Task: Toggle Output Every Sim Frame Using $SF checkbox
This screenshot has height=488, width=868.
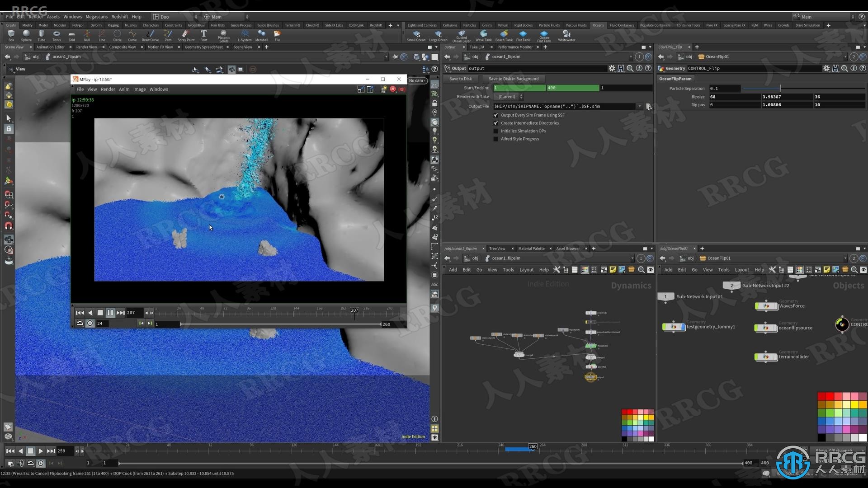Action: point(496,115)
